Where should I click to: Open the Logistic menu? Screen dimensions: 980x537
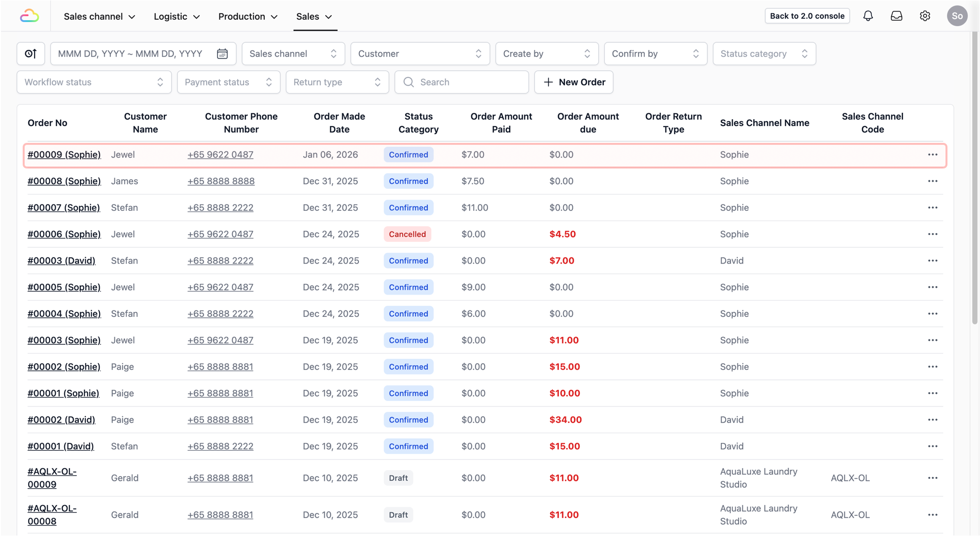point(176,17)
